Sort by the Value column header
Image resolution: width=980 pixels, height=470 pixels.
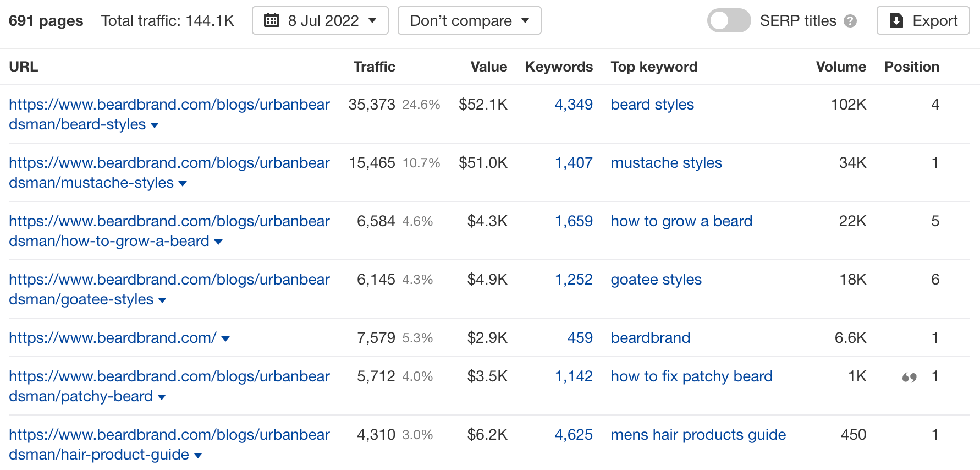[489, 67]
